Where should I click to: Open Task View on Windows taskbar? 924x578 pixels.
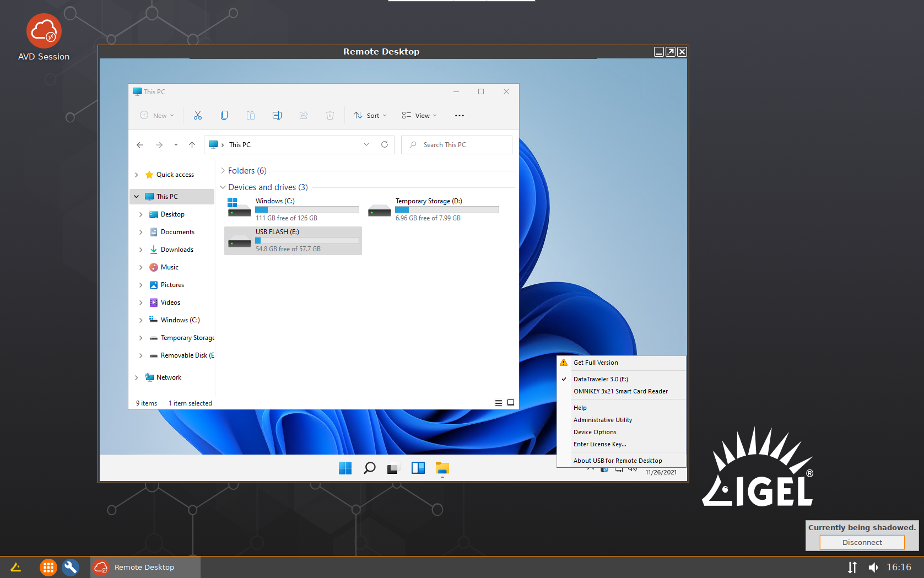pyautogui.click(x=393, y=468)
